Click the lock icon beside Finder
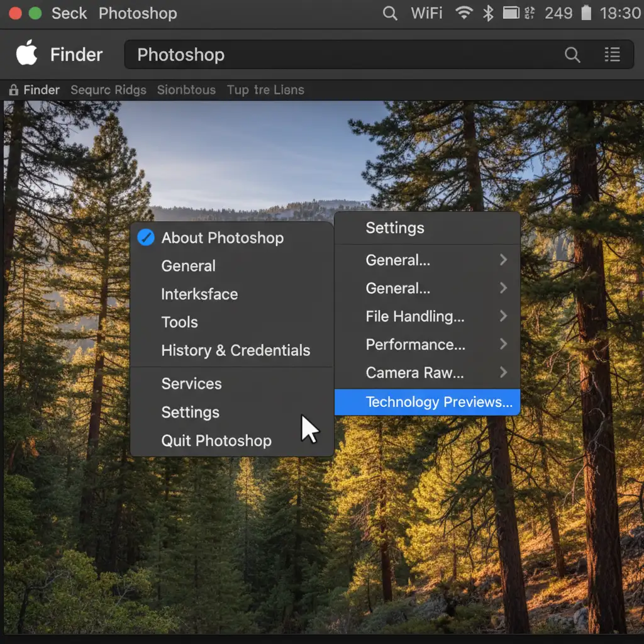Viewport: 644px width, 644px height. pos(14,90)
